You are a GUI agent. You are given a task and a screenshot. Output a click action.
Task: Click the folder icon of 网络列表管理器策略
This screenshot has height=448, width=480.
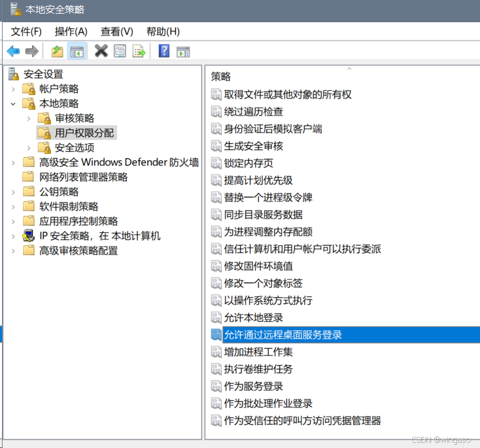[28, 177]
